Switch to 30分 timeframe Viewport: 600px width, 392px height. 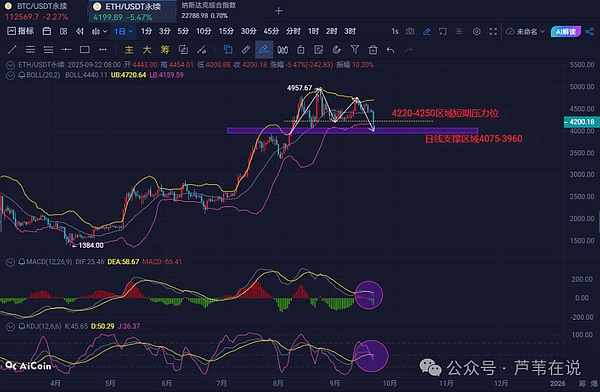coord(248,31)
